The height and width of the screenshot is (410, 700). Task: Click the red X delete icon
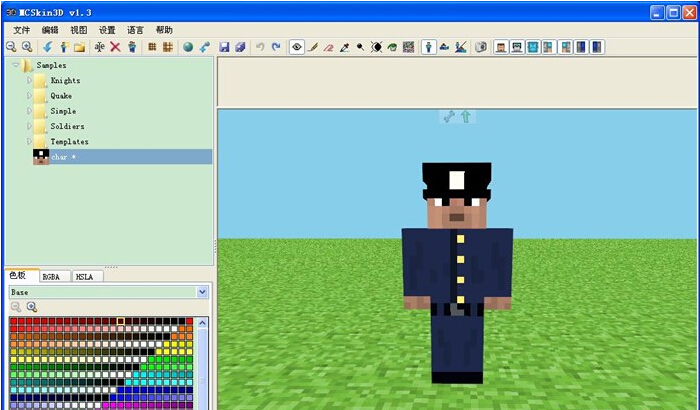[115, 47]
